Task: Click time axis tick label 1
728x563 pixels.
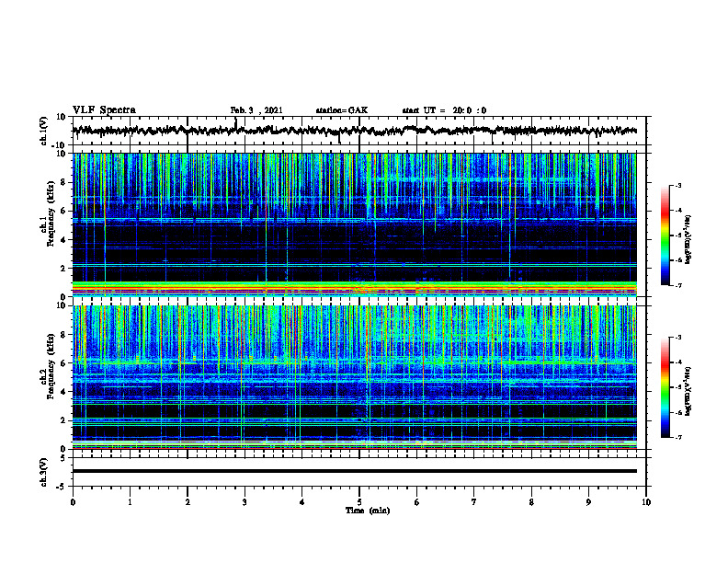Action: pos(130,502)
